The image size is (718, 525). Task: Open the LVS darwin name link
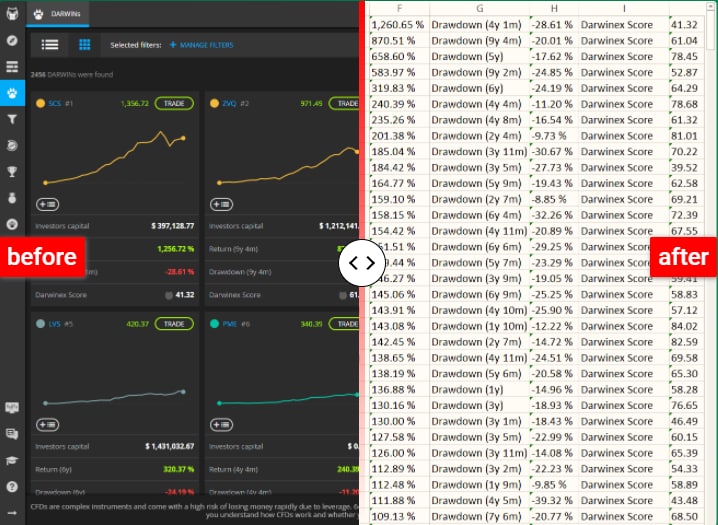click(x=54, y=324)
